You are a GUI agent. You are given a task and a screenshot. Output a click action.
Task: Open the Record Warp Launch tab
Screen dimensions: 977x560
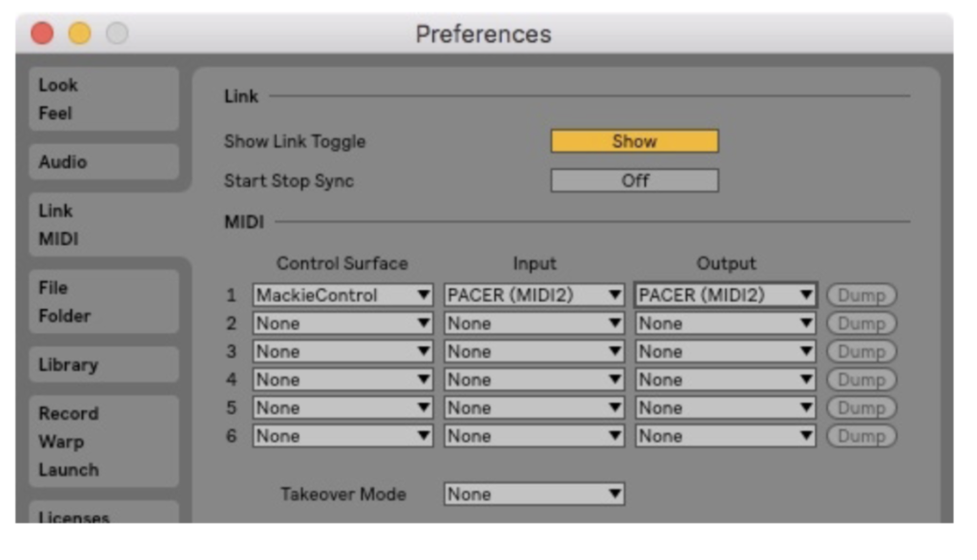point(103,441)
